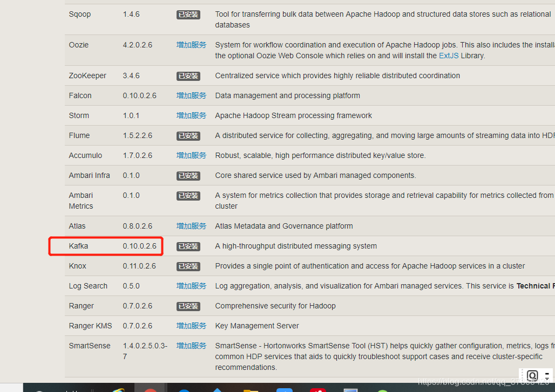This screenshot has height=392, width=555.
Task: Click 'Comprehensive security for Hadoop' description
Action: (275, 306)
